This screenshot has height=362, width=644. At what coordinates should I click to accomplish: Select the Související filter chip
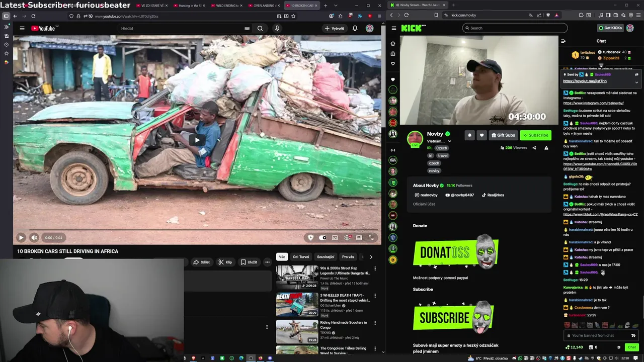(x=326, y=256)
